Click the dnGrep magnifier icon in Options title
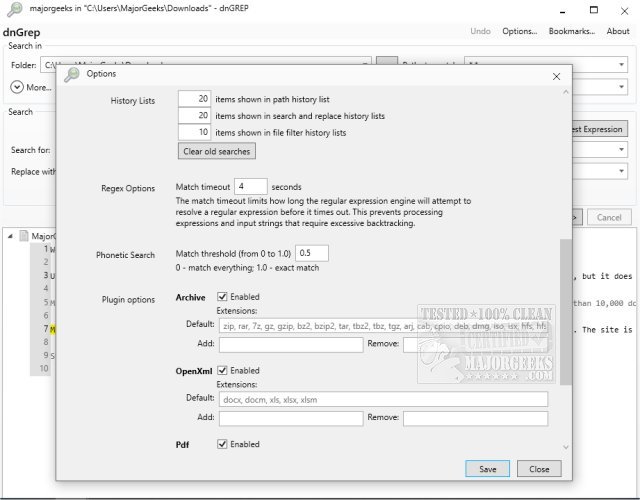 coord(72,74)
